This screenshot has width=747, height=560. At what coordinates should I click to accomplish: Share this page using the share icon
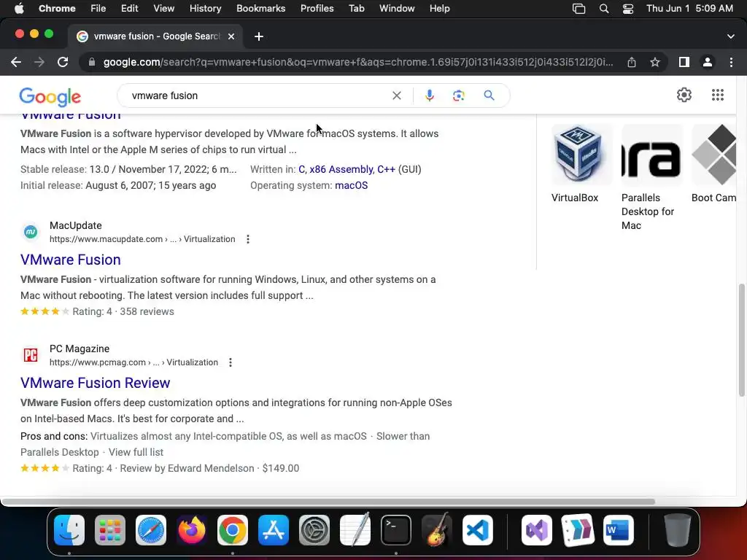pyautogui.click(x=632, y=62)
